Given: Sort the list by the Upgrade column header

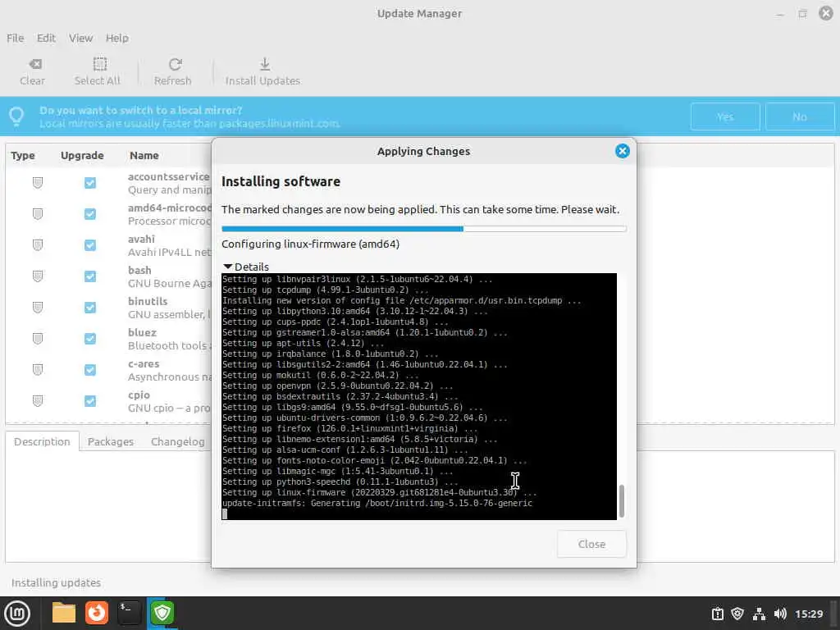Looking at the screenshot, I should [x=82, y=155].
